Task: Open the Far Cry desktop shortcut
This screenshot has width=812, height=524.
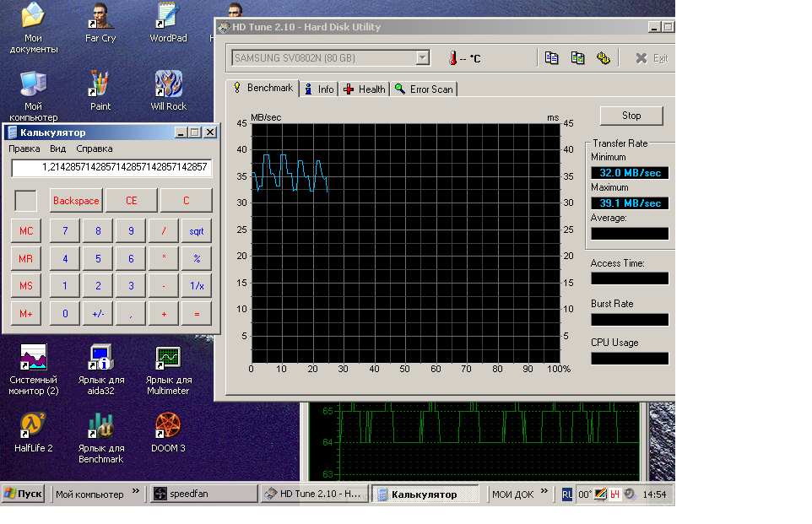Action: (100, 17)
